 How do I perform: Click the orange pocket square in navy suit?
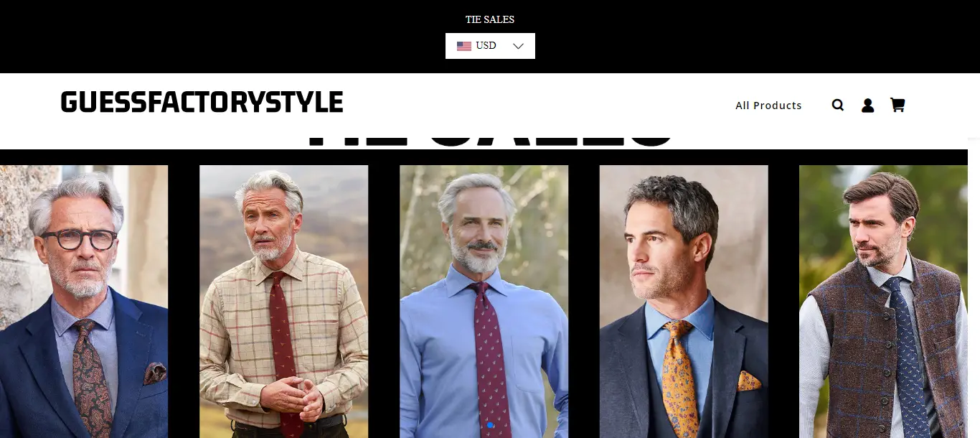[749, 380]
